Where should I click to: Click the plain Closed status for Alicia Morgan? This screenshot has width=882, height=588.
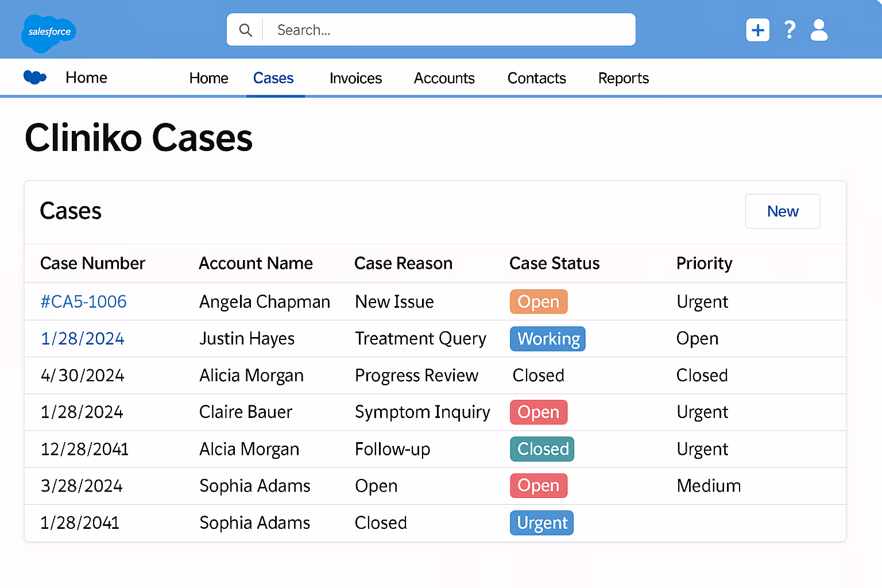538,375
